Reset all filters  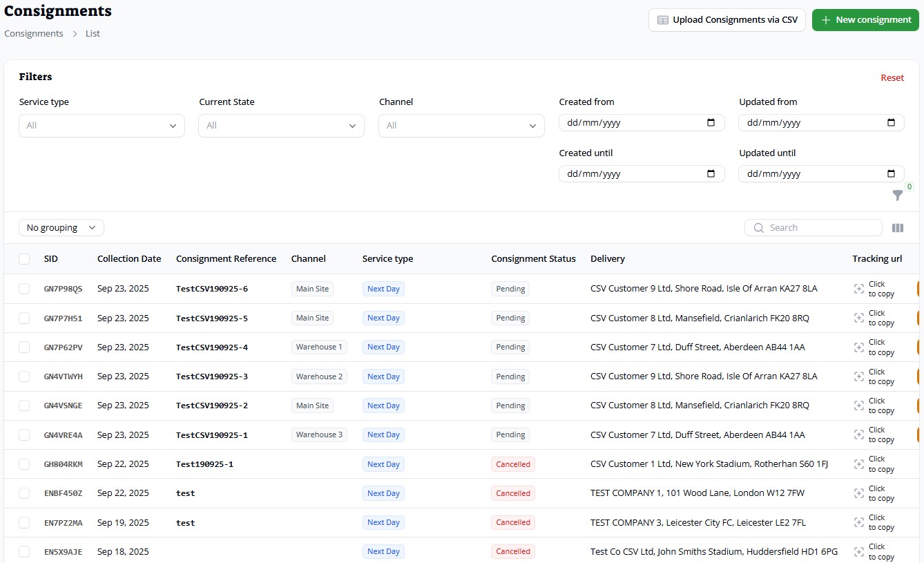892,78
